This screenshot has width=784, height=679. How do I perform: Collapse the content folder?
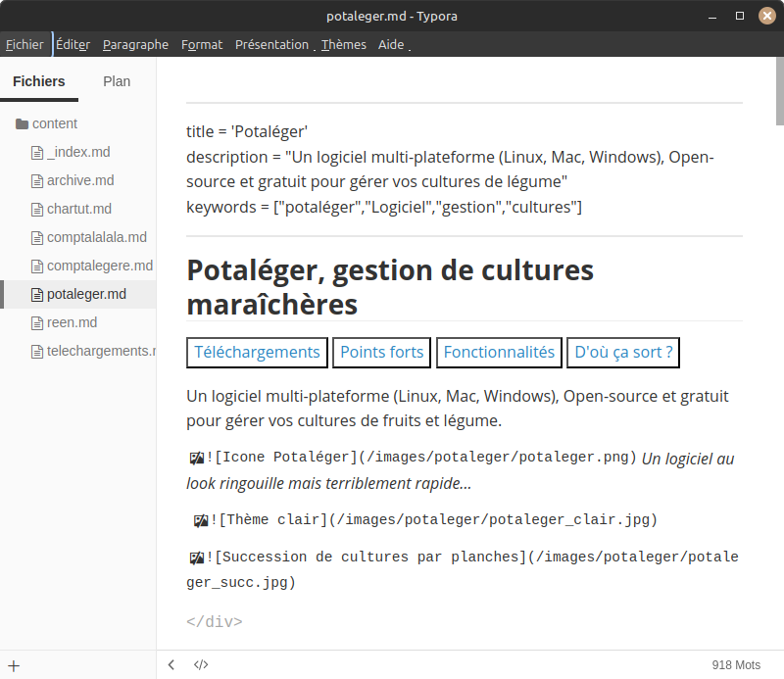tap(55, 123)
